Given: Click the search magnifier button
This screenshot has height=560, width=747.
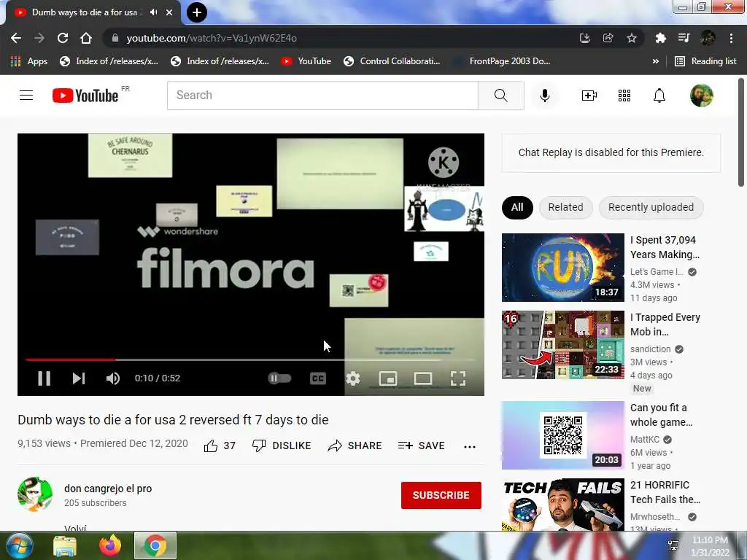Looking at the screenshot, I should coord(500,96).
